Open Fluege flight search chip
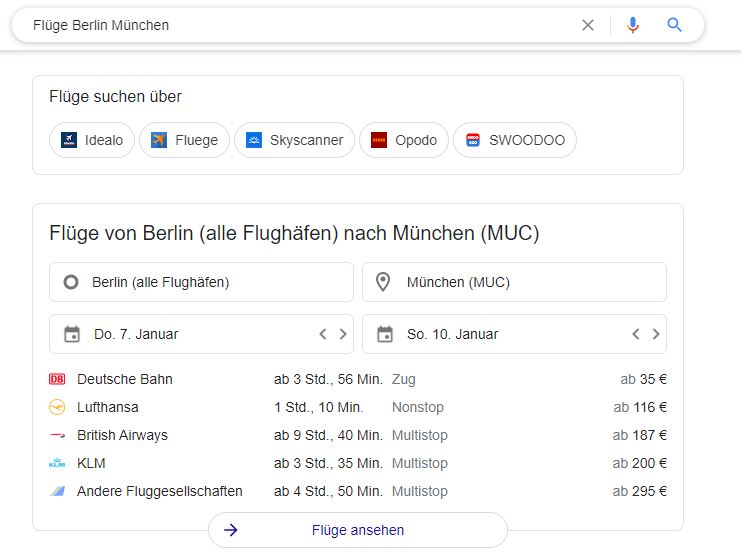The image size is (741, 549). (184, 140)
